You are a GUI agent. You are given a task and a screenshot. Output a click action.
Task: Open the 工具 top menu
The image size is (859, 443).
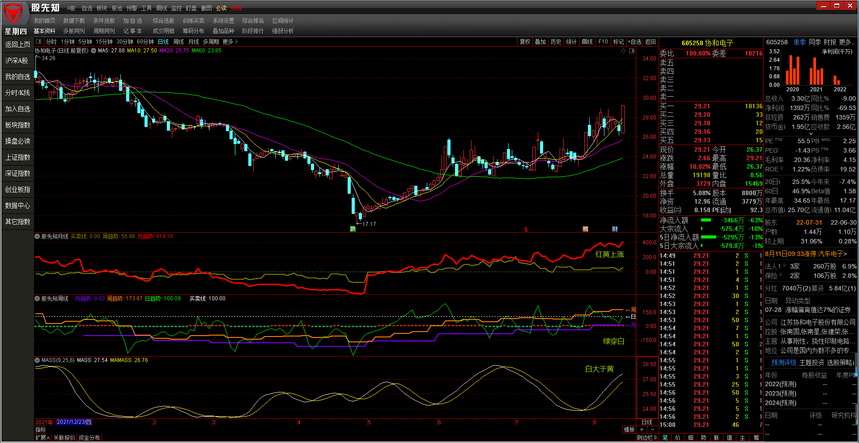point(146,9)
